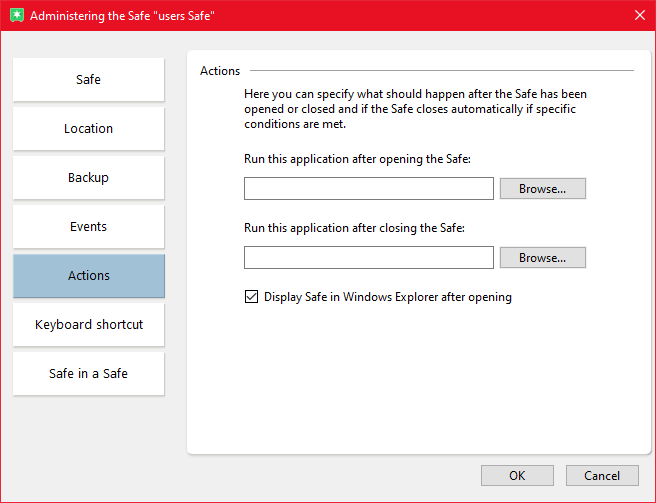The height and width of the screenshot is (503, 656).
Task: Show the Safe in a Safe tab
Action: [x=88, y=374]
